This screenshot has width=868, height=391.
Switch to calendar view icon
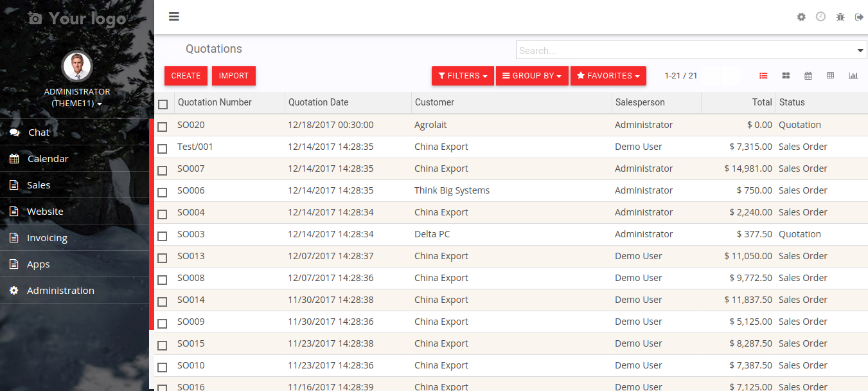coord(808,76)
